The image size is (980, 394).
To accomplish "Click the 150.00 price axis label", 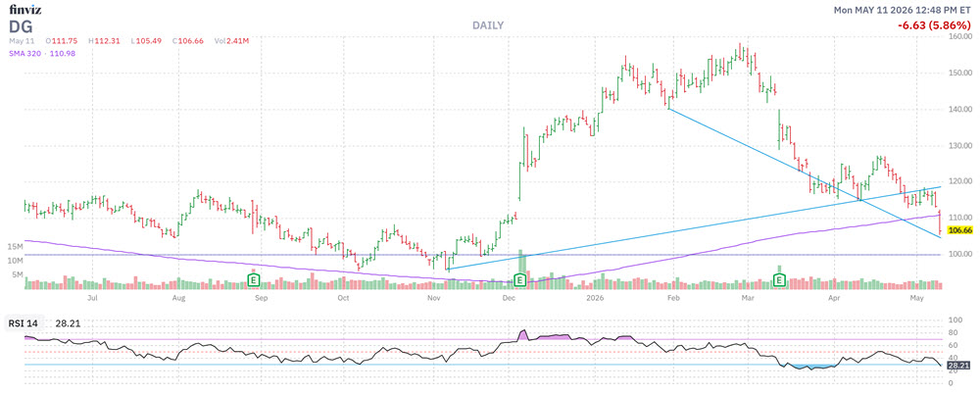I will [960, 73].
